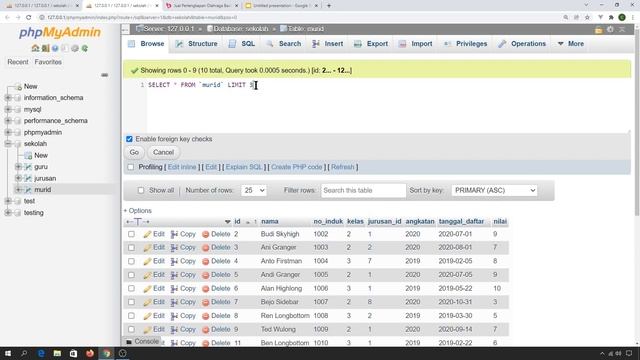Reload the browser page
This screenshot has width=640, height=360.
29,17
